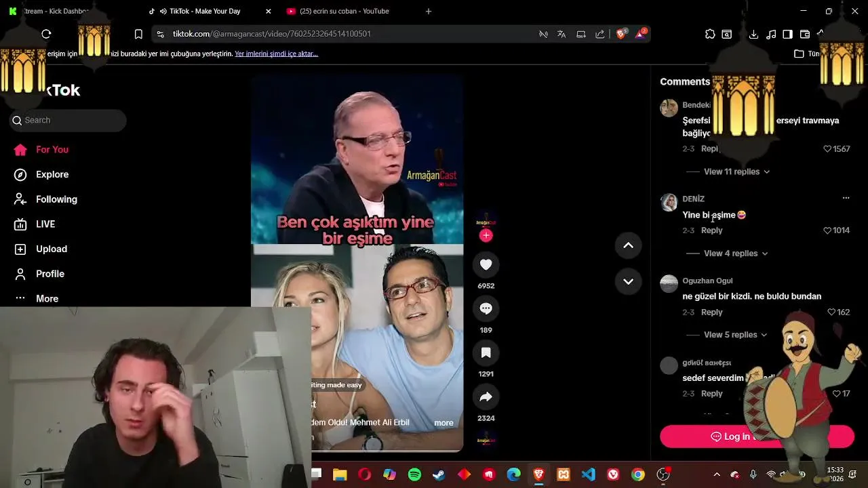
Task: Open a new browser tab
Action: 428,12
